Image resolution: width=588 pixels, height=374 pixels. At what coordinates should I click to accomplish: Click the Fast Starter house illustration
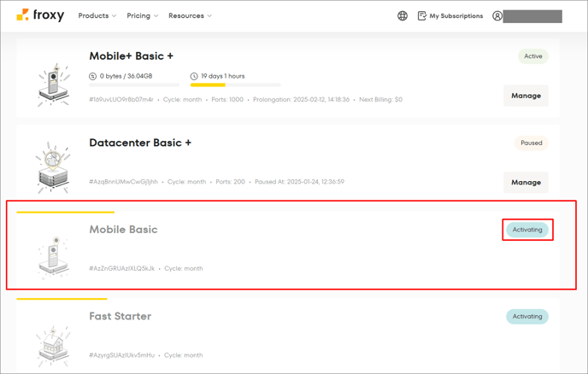53,347
